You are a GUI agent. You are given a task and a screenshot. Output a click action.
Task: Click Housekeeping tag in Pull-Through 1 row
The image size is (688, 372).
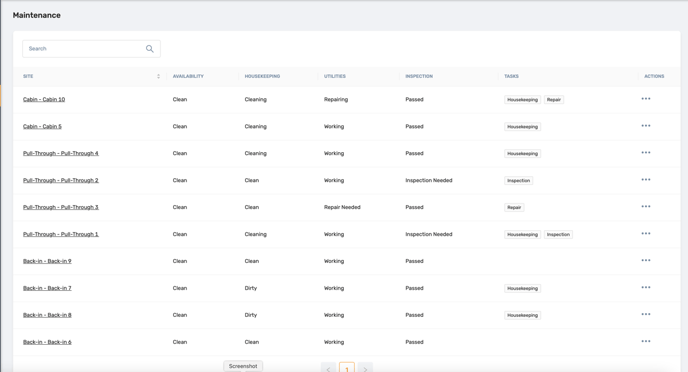pyautogui.click(x=522, y=235)
